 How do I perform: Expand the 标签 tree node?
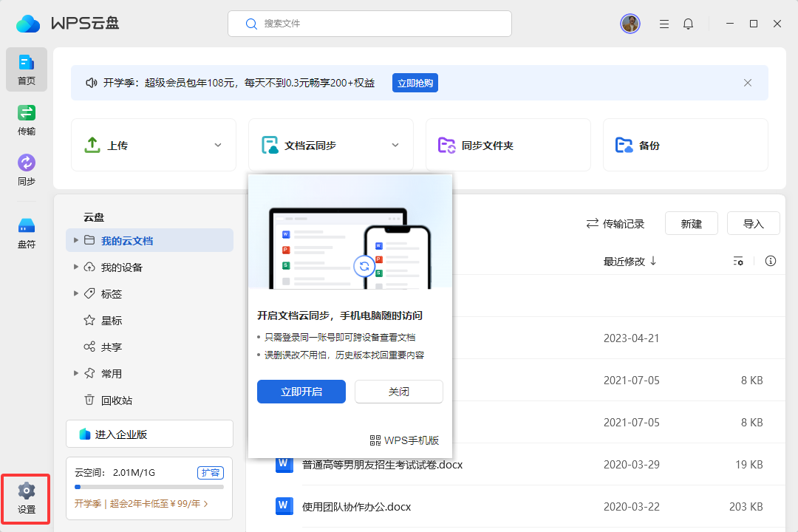point(76,293)
